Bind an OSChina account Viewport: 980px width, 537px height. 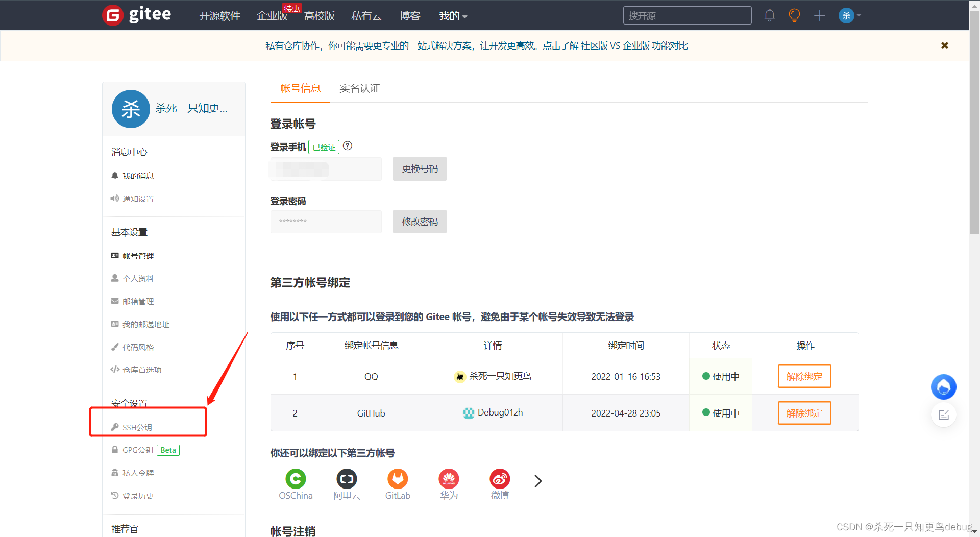point(296,484)
